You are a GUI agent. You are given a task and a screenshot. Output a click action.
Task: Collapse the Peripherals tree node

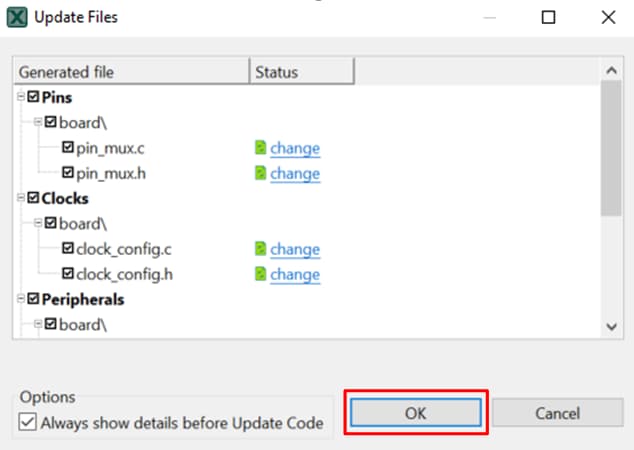pos(21,299)
